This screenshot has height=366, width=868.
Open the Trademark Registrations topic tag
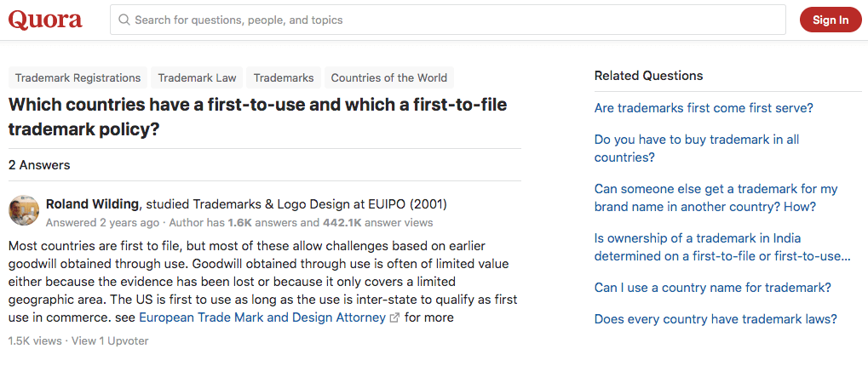click(x=78, y=78)
